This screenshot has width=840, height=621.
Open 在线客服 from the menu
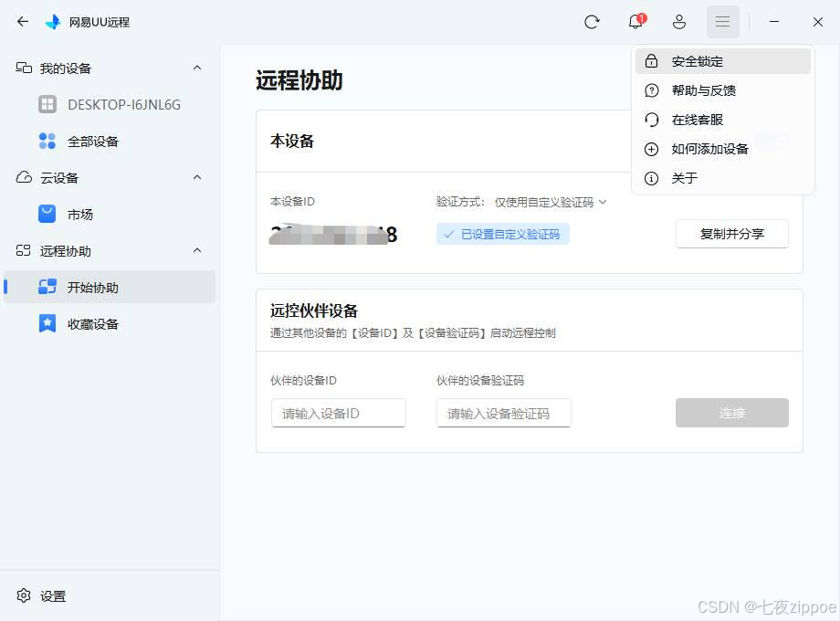[697, 120]
